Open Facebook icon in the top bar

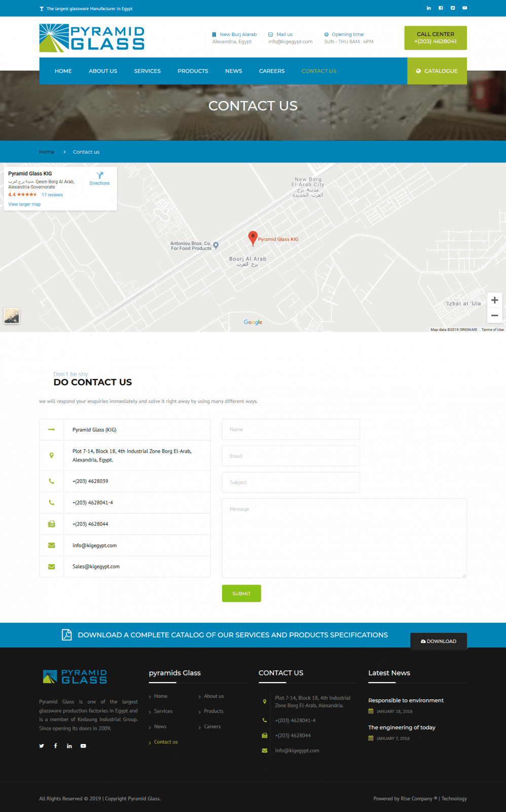tap(441, 8)
